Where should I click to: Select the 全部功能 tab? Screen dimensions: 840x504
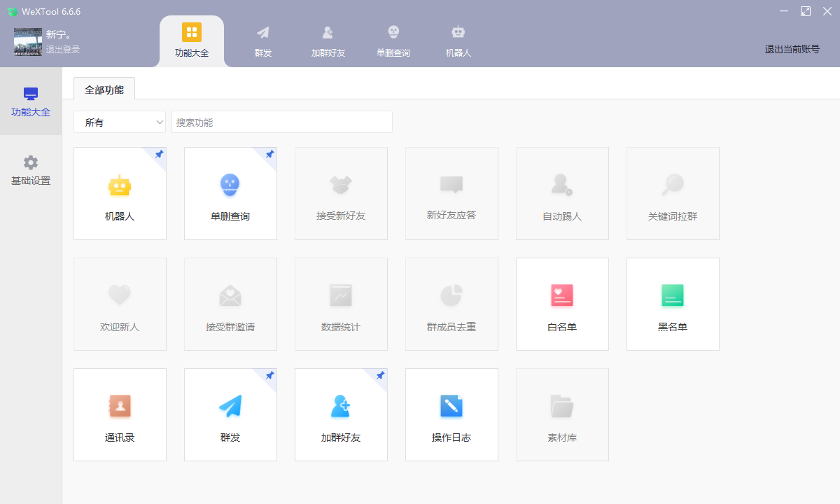(x=104, y=89)
